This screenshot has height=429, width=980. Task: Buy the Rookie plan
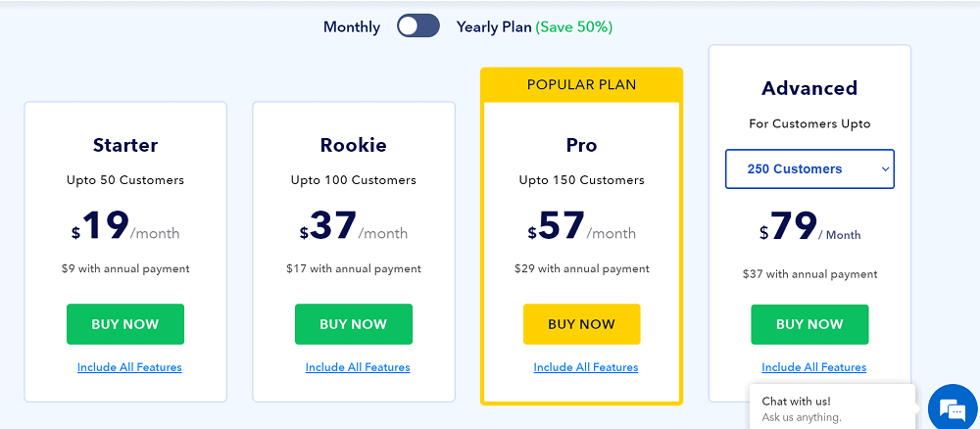353,324
